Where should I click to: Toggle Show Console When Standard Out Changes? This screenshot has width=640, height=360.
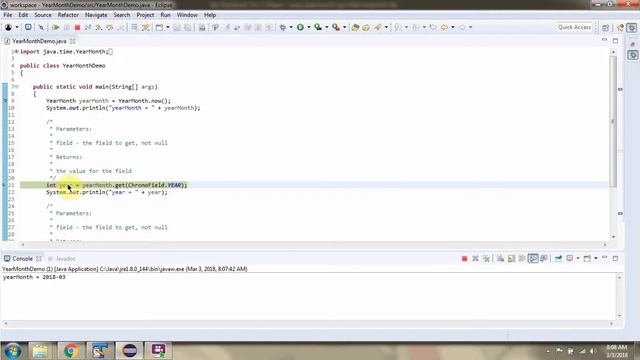pos(533,258)
